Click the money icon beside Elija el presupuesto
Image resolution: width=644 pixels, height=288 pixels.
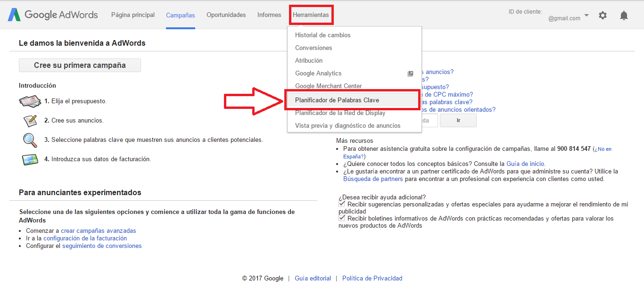[30, 101]
